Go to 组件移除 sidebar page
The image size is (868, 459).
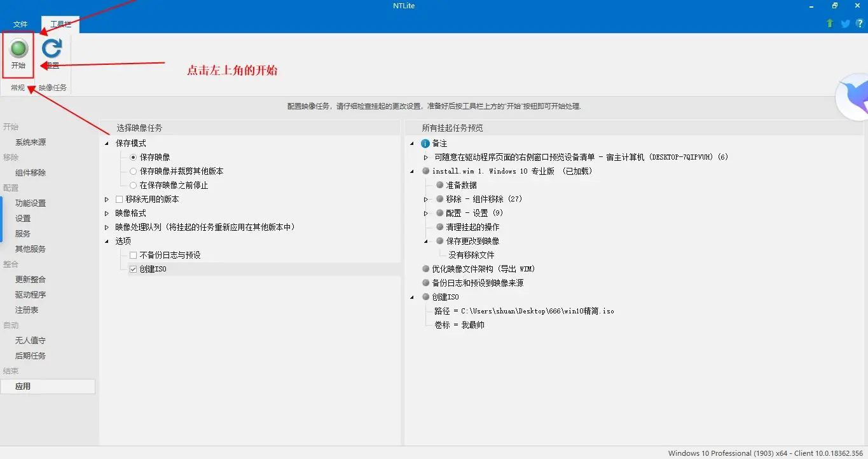(31, 173)
